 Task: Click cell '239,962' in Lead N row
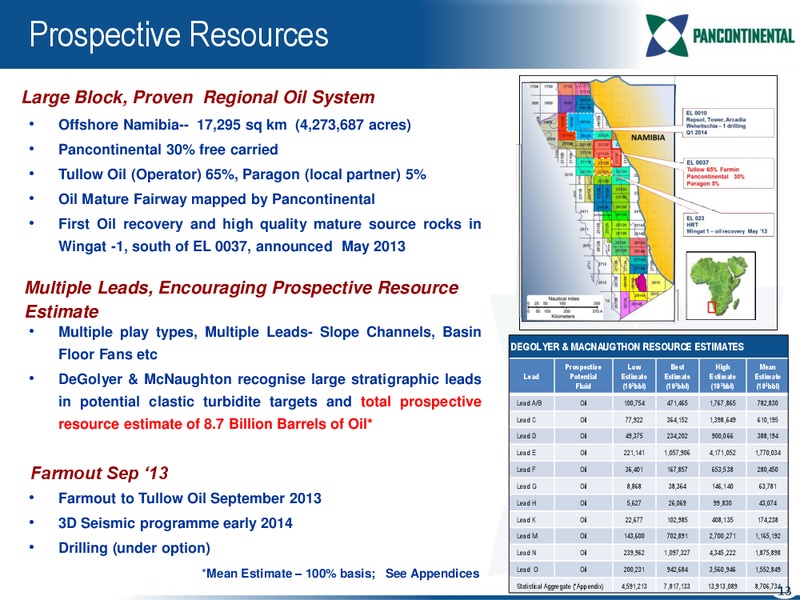(x=635, y=553)
